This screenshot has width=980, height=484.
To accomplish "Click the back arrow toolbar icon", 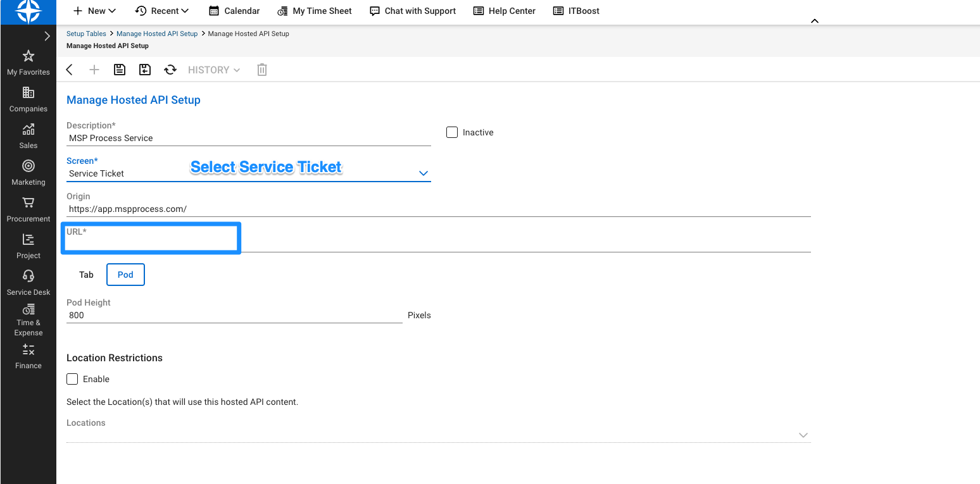I will (70, 70).
